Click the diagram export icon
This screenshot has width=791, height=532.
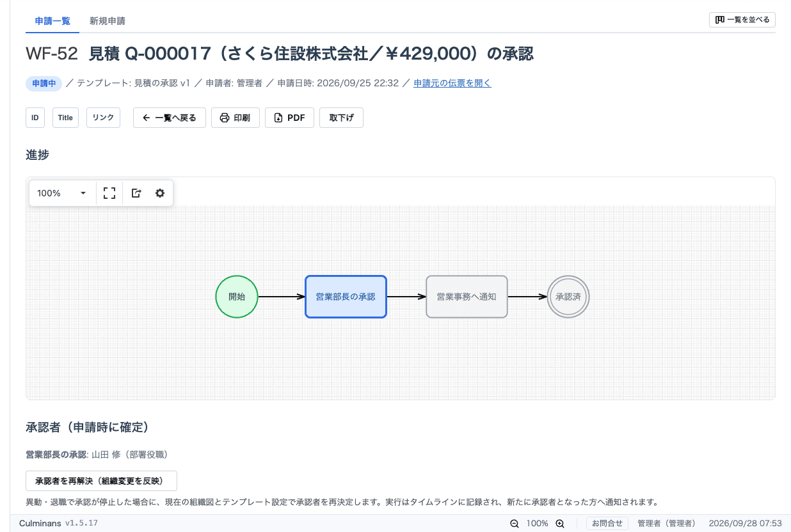(136, 193)
